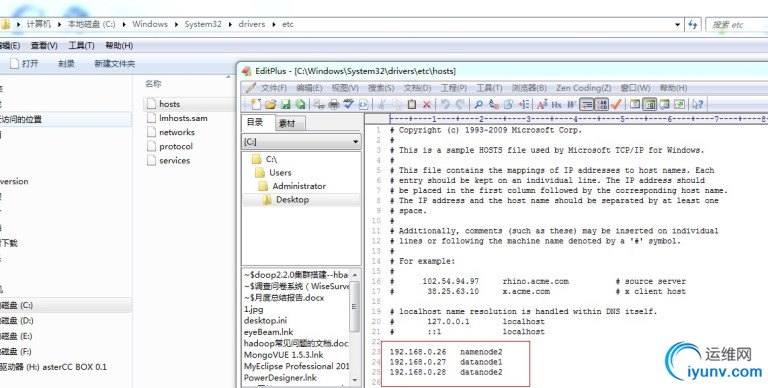Click the Hx hex viewer icon

[556, 104]
